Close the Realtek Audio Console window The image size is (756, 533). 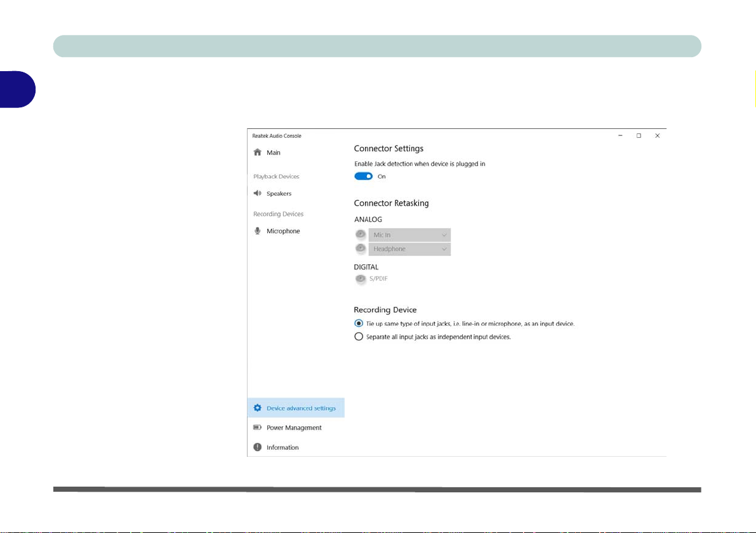tap(657, 135)
